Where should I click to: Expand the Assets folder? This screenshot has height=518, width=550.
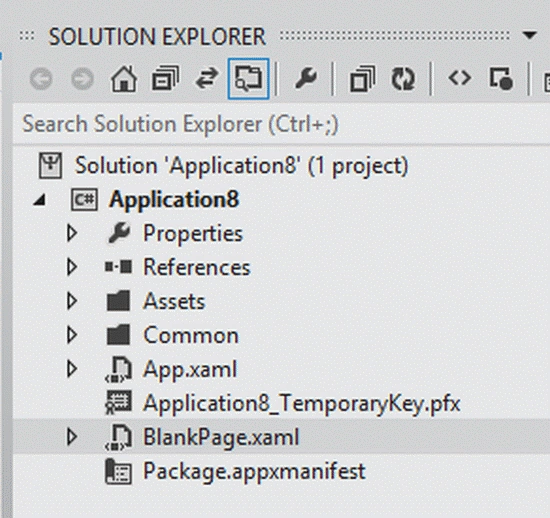point(72,301)
